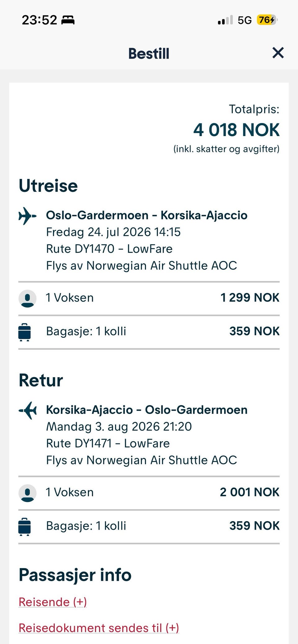Tap the 2 001 NOK return adult fare
This screenshot has height=644, width=298.
pyautogui.click(x=250, y=492)
